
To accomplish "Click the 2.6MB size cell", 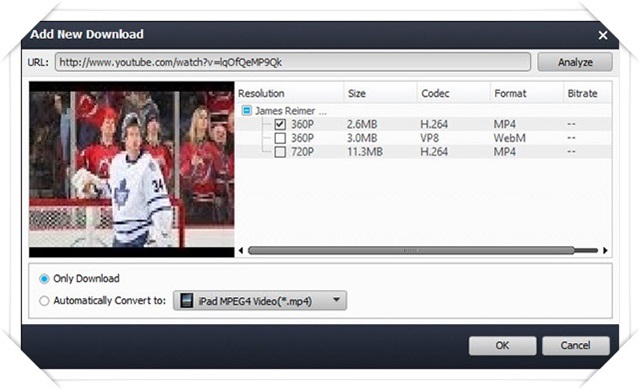I will coord(362,124).
